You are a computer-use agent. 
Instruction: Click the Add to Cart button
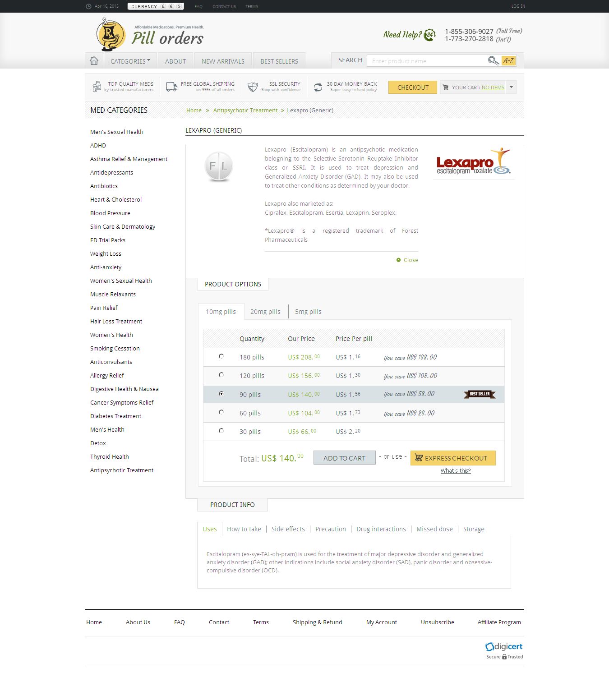tap(345, 458)
